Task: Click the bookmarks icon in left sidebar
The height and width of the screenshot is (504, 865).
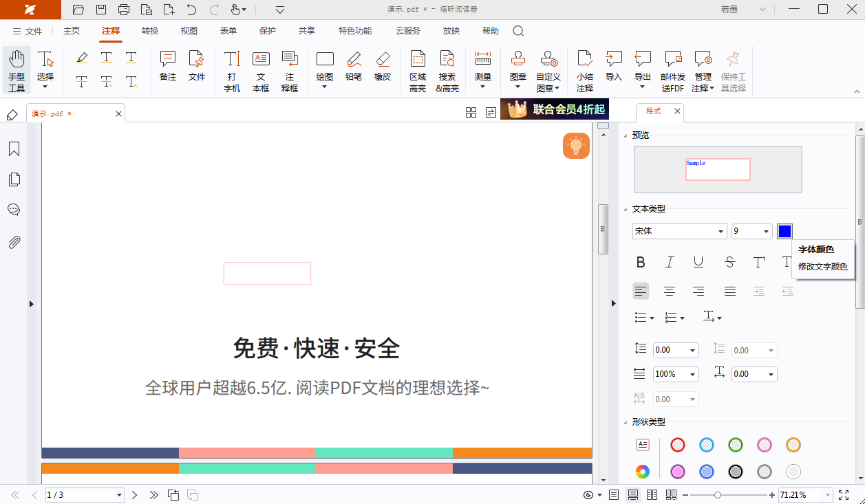Action: point(14,149)
